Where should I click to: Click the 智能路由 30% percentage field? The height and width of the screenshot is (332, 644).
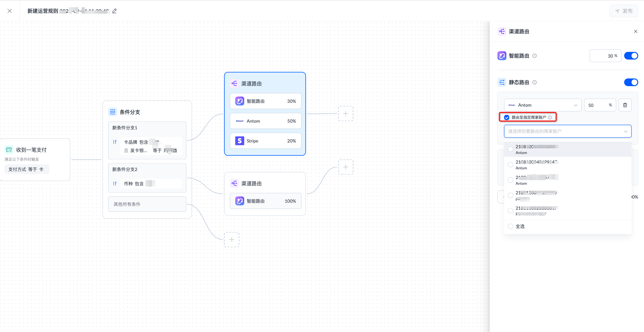pos(605,56)
